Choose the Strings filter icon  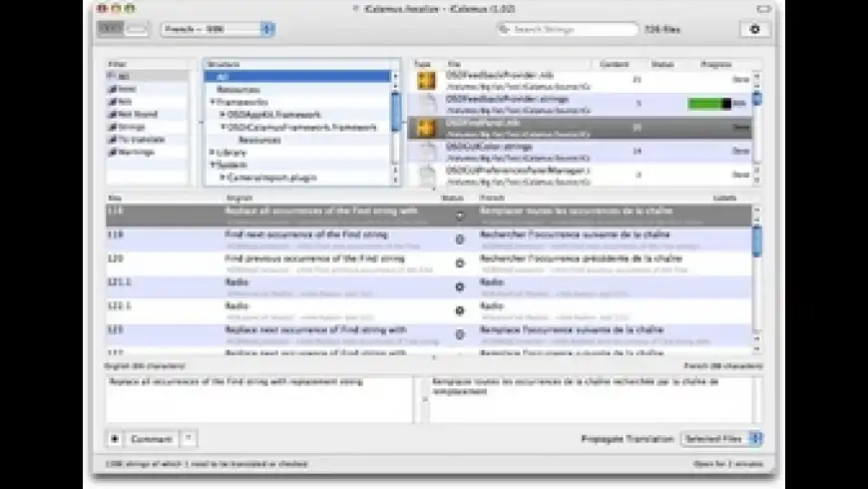click(112, 127)
